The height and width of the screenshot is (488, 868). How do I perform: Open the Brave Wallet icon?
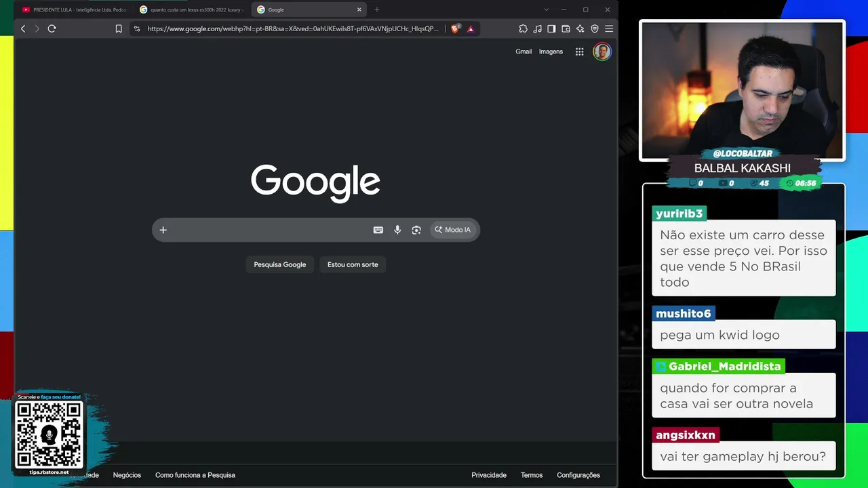click(566, 28)
